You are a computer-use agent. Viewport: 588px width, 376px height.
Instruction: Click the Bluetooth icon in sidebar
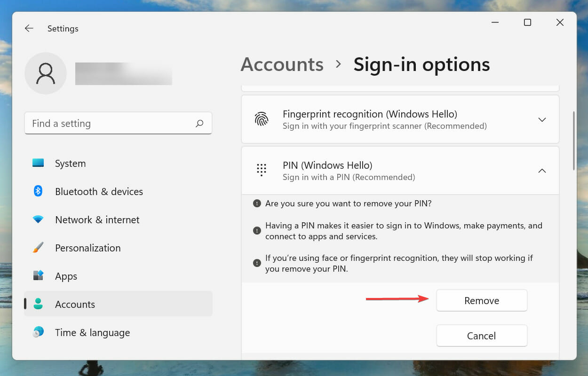pos(38,191)
